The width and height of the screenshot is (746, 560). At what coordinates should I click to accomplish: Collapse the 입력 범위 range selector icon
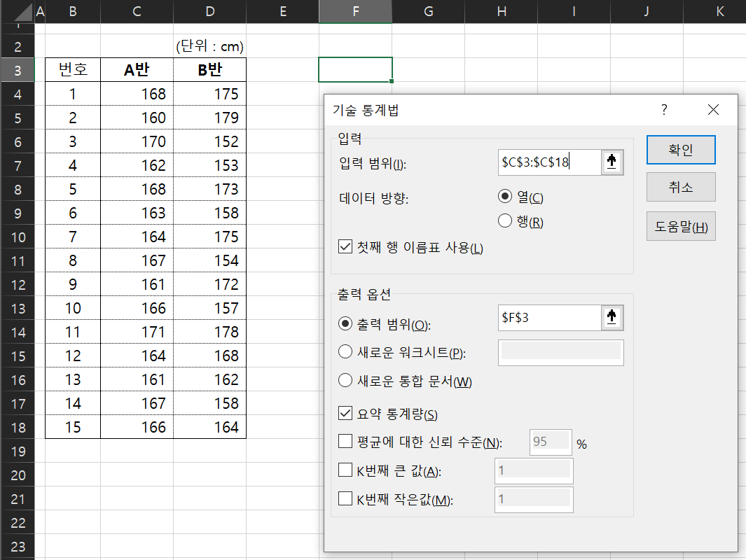(x=612, y=162)
